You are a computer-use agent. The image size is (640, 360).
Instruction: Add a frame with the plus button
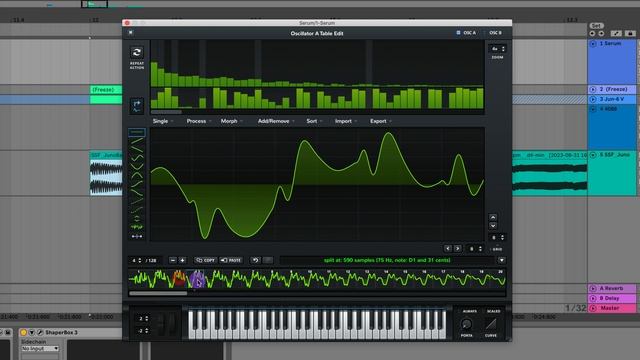[182, 260]
